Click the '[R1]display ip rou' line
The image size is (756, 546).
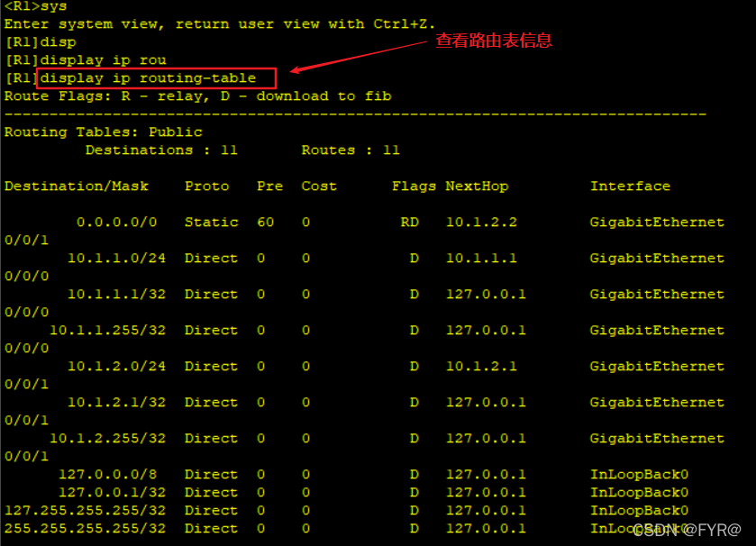point(86,60)
